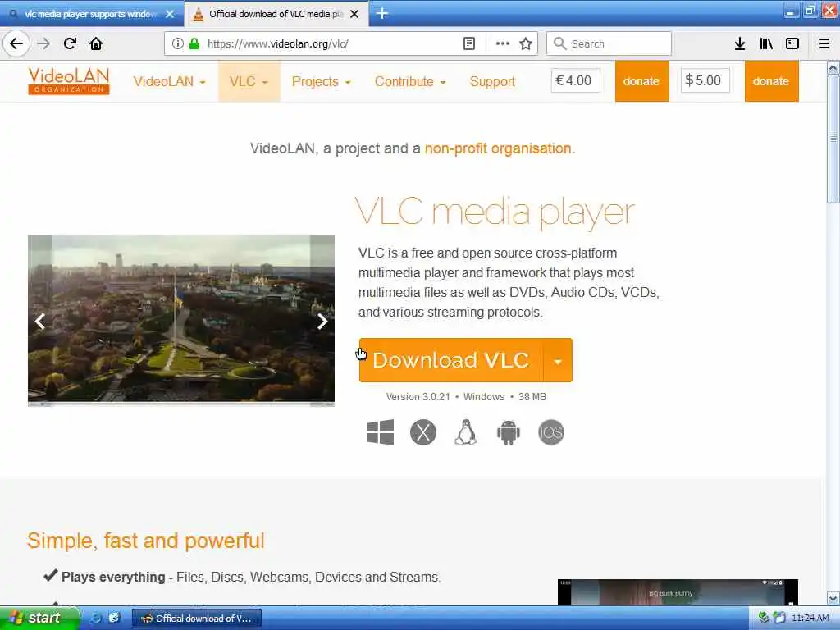Click the Kyiv aerial carousel image

[181, 321]
